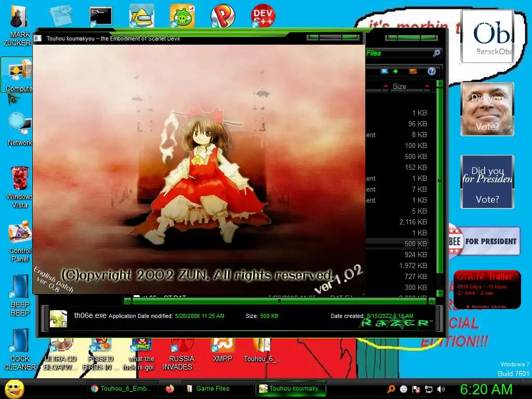Click the search magnifier in Game Files

(x=436, y=53)
